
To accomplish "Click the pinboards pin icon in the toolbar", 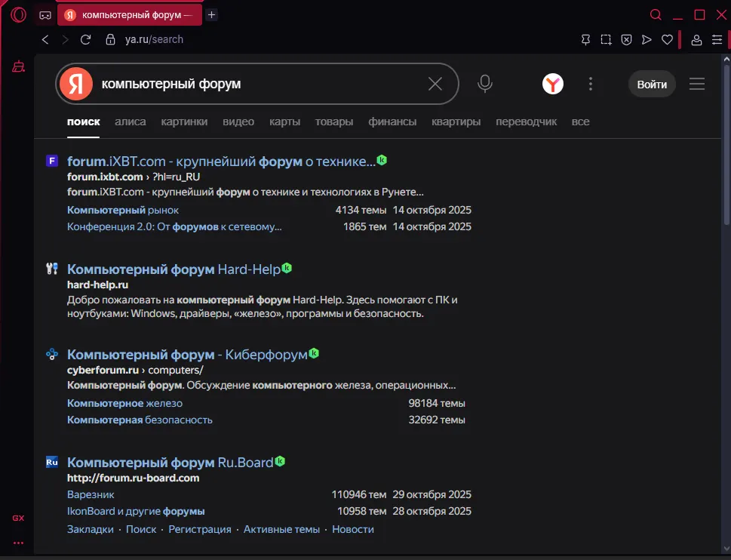I will [585, 39].
